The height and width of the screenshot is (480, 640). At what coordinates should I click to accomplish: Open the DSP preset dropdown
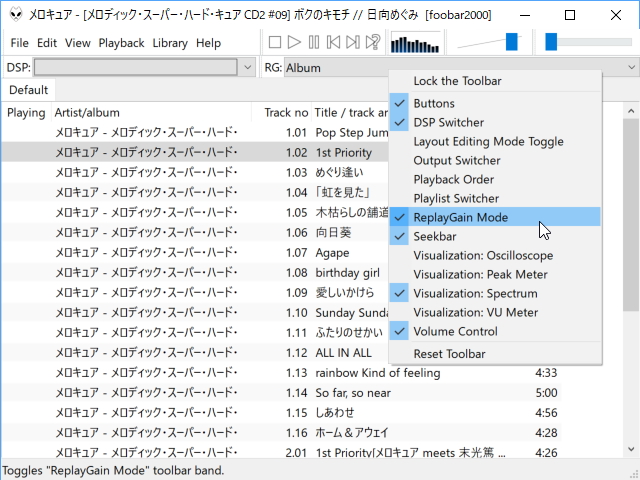tap(247, 67)
